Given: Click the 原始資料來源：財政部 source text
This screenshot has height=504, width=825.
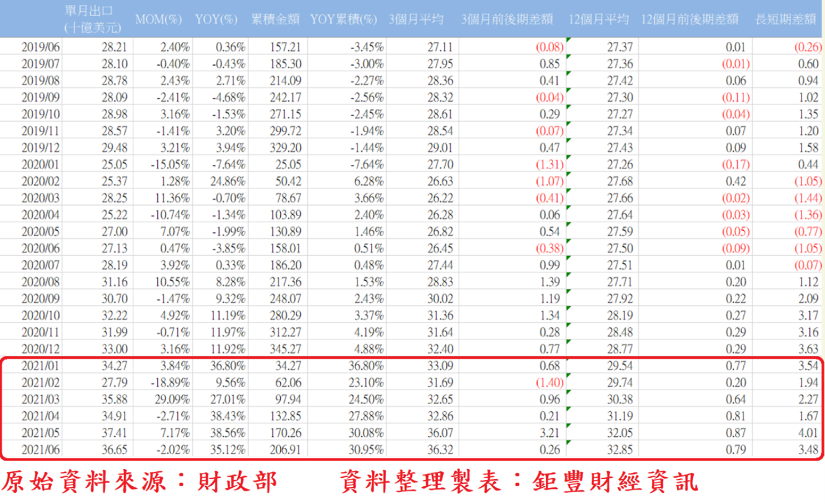Looking at the screenshot, I should [140, 481].
